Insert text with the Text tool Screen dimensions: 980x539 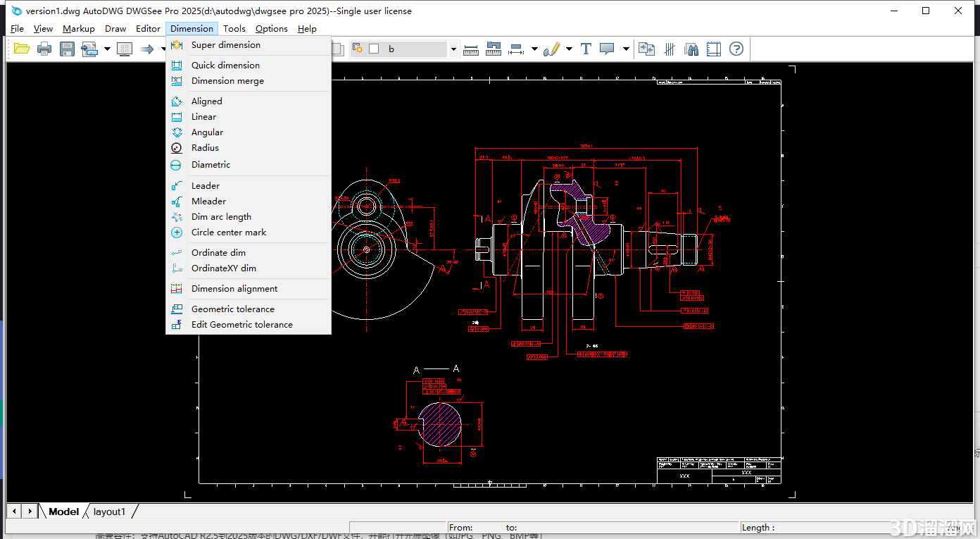tap(586, 49)
